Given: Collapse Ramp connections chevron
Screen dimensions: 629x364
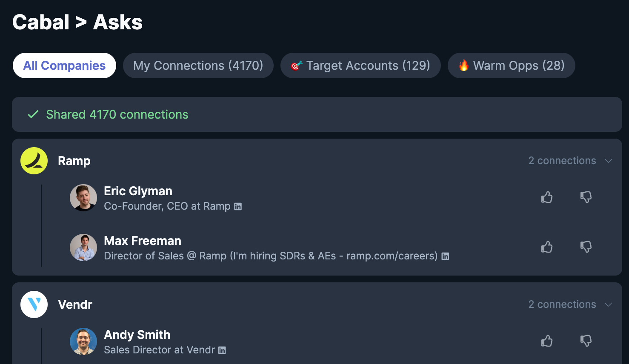Looking at the screenshot, I should coord(608,161).
